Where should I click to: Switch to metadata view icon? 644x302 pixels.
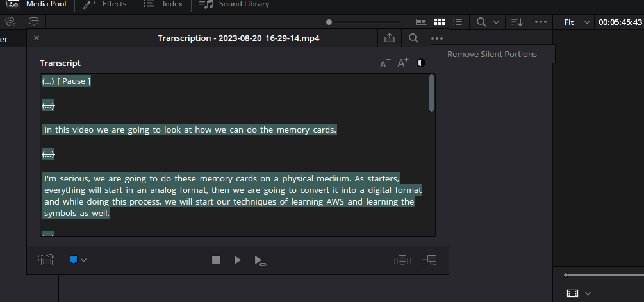(422, 22)
